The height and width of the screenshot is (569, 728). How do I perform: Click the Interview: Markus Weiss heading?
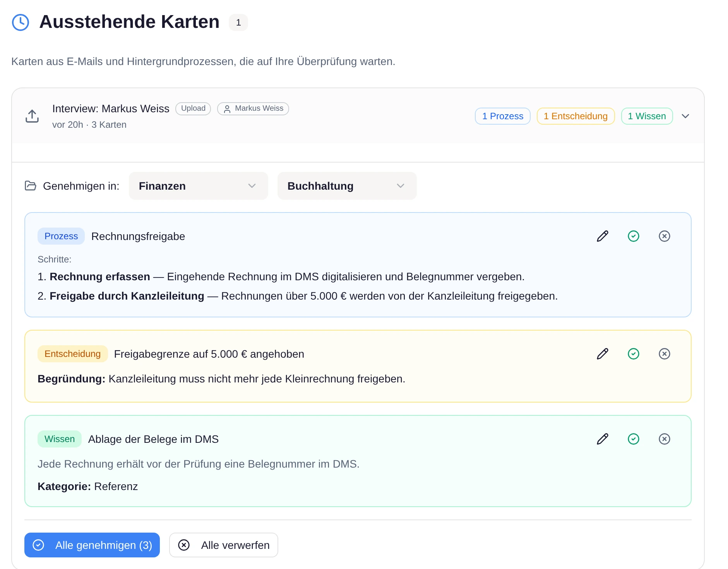[x=111, y=109]
